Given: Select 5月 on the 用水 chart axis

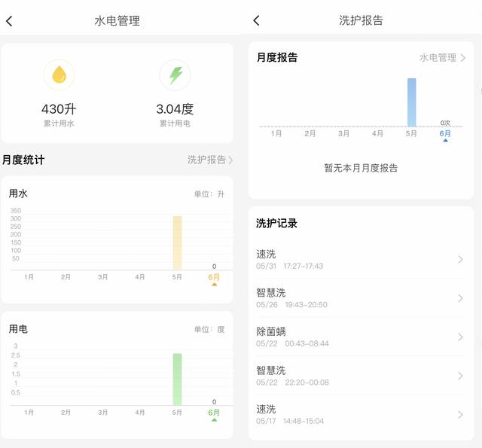Looking at the screenshot, I should (x=177, y=277).
